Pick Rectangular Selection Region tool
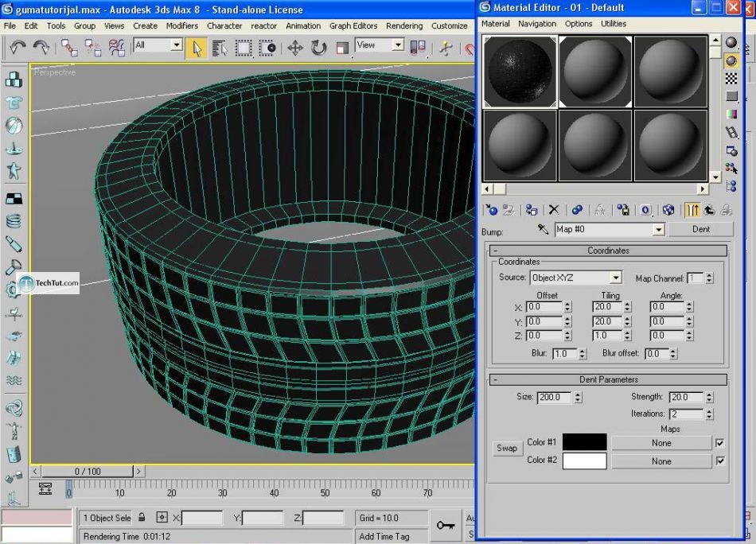Viewport: 756px width, 544px height. pyautogui.click(x=244, y=49)
